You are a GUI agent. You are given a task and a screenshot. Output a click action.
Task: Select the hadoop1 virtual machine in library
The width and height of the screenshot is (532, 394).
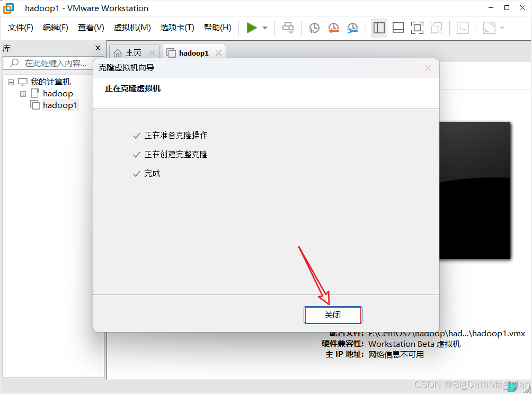pos(60,105)
